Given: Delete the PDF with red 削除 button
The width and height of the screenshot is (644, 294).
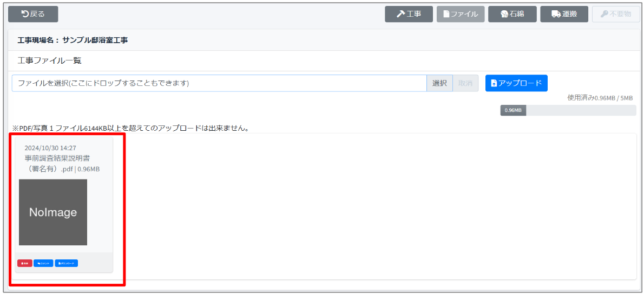Looking at the screenshot, I should 25,263.
